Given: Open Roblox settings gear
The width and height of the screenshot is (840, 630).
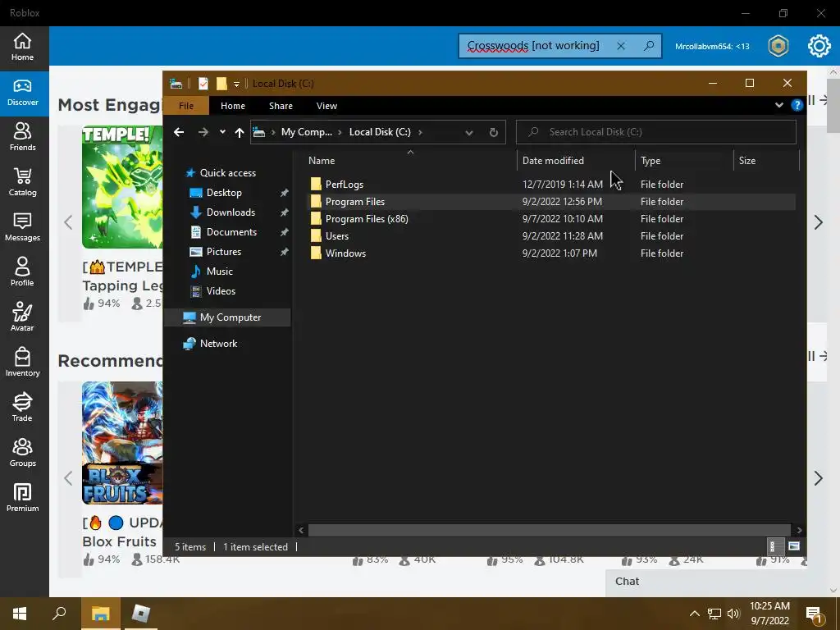Looking at the screenshot, I should (x=819, y=46).
